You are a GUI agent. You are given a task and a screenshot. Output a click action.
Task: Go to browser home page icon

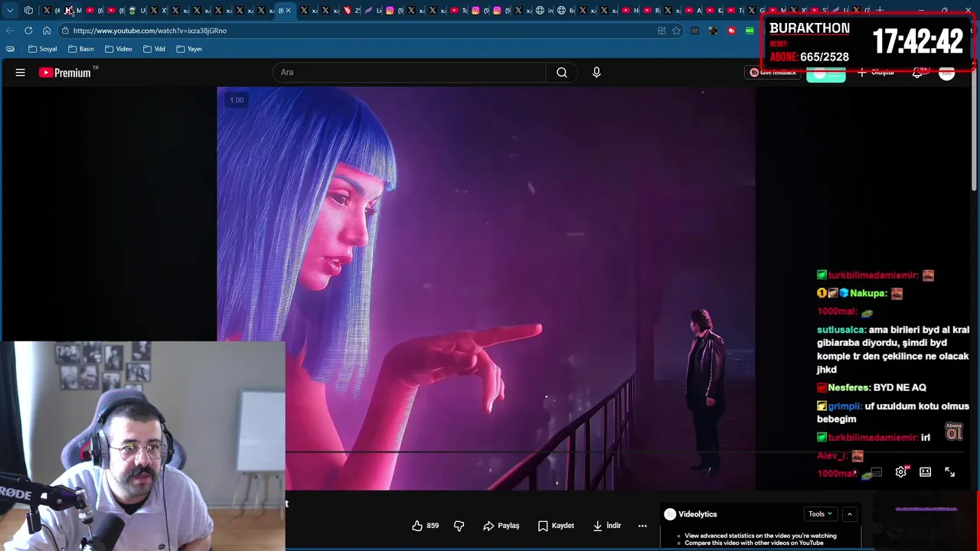point(47,31)
